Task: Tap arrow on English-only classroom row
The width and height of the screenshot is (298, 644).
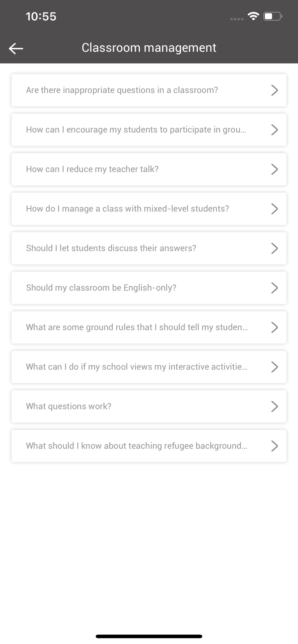Action: click(x=274, y=288)
